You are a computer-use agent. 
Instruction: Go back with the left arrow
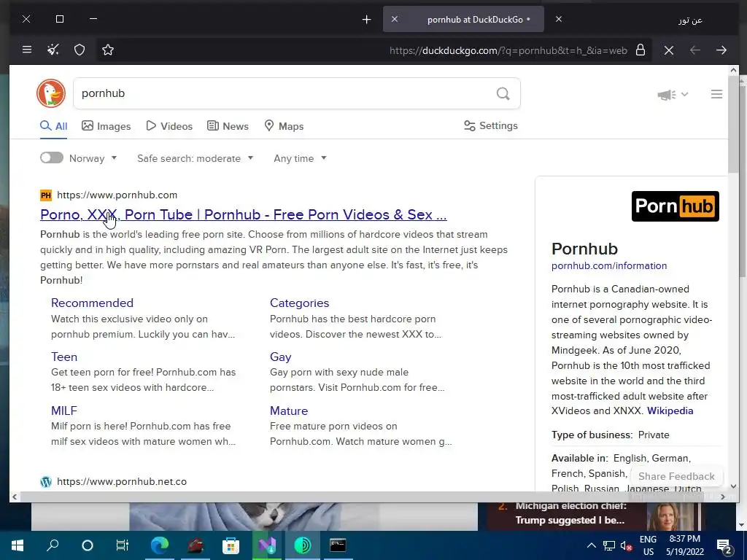(x=695, y=50)
